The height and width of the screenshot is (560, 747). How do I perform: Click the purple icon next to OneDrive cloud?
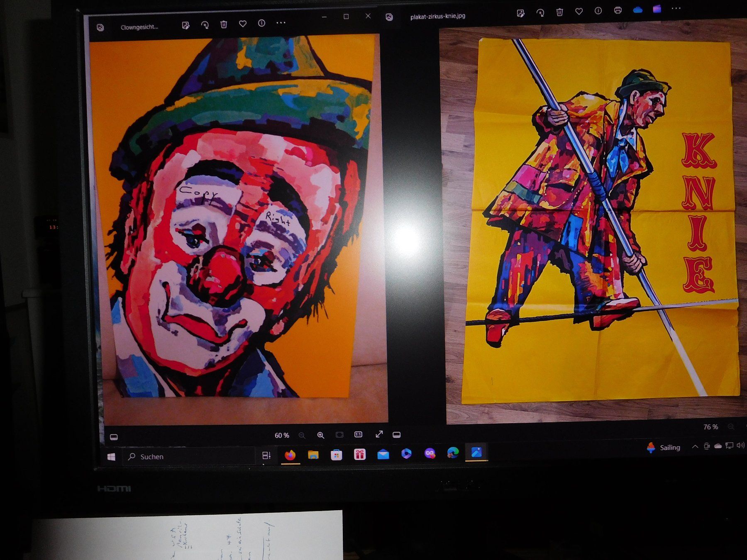point(657,9)
